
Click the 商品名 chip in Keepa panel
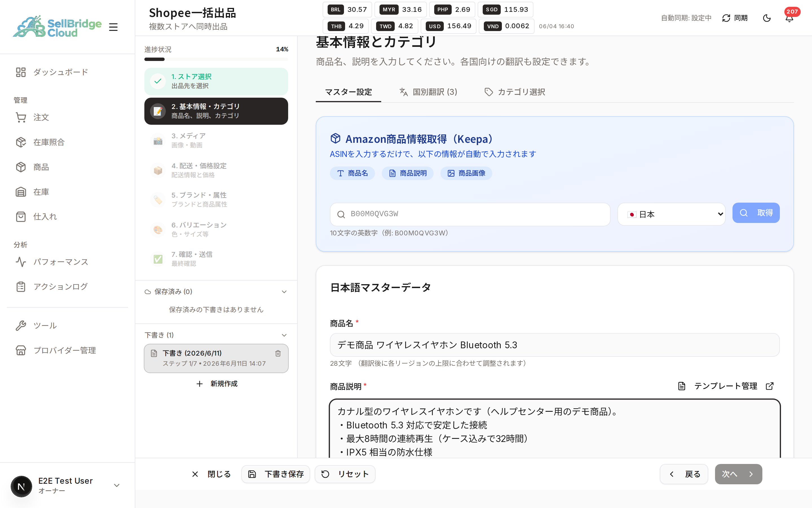352,173
